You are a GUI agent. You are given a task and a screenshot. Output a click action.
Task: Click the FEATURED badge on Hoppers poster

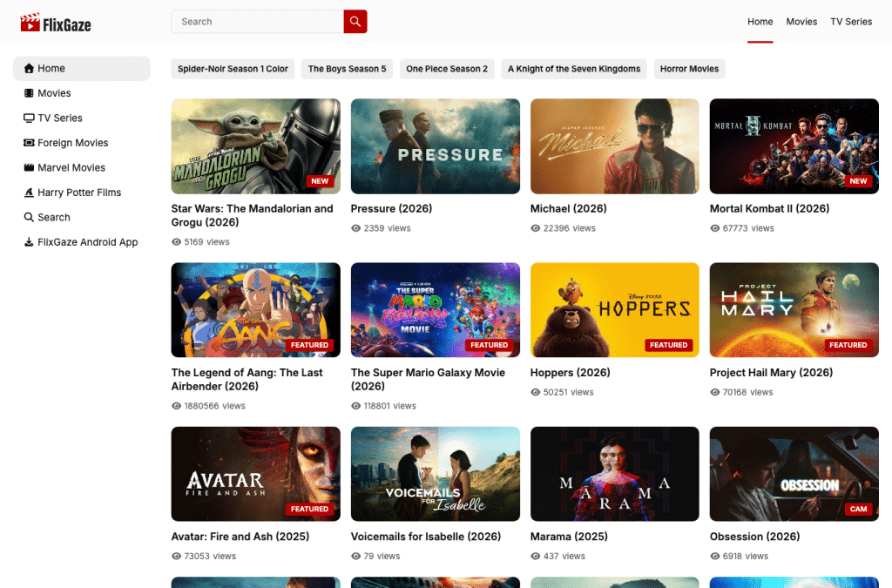[x=668, y=345]
